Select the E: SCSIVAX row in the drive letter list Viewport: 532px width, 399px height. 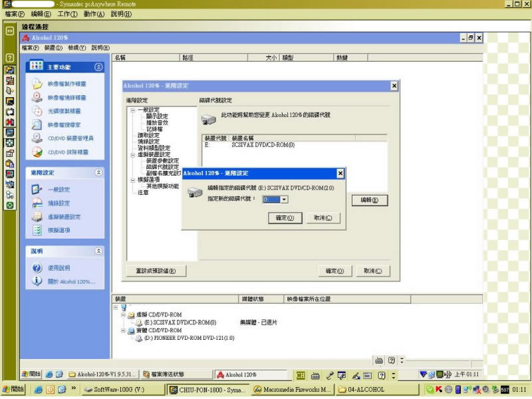[295, 145]
